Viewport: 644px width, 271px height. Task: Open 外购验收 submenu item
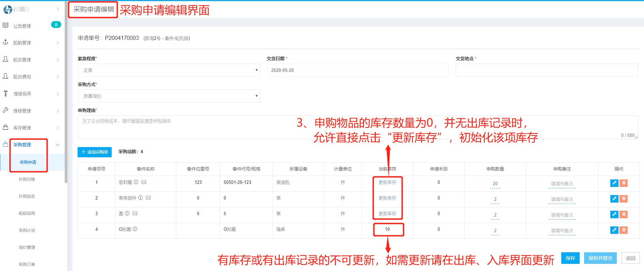point(27,196)
